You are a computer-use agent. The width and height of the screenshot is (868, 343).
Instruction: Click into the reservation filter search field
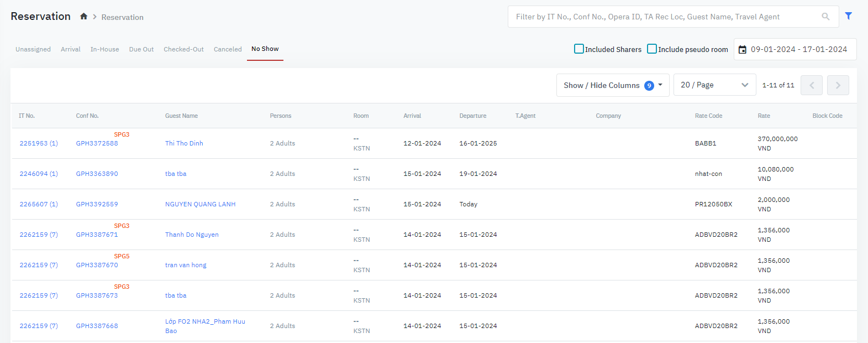pyautogui.click(x=663, y=17)
